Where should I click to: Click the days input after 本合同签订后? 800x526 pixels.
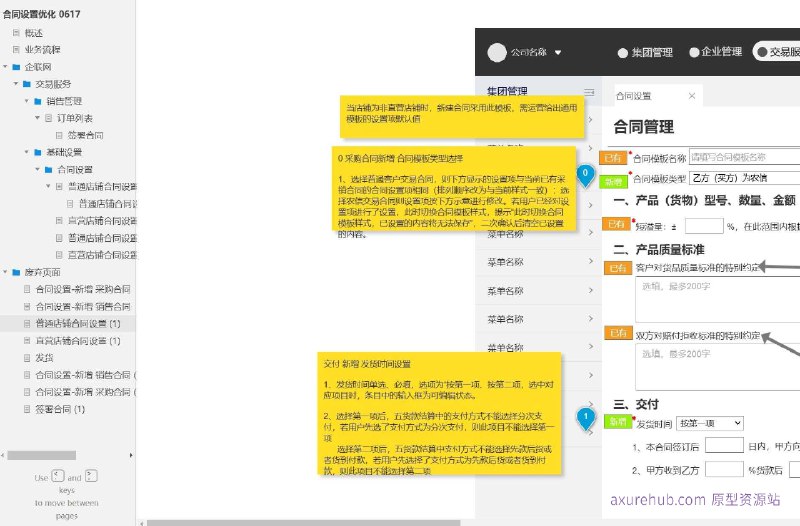click(x=724, y=445)
